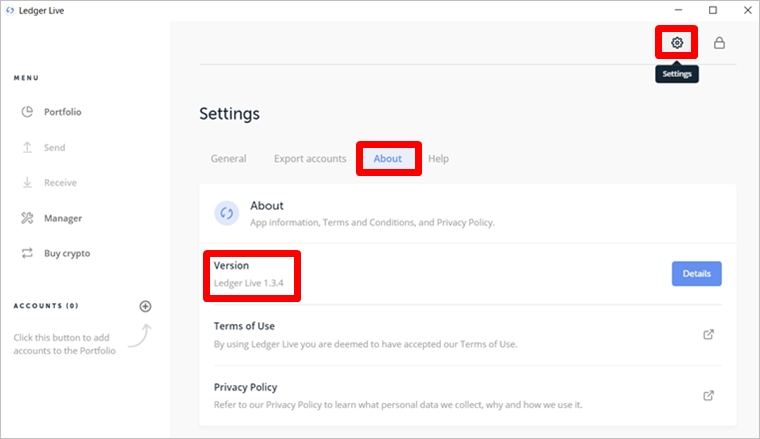Select the 'Ledger Live 1.3.4' version text
The width and height of the screenshot is (760, 439).
coord(249,283)
